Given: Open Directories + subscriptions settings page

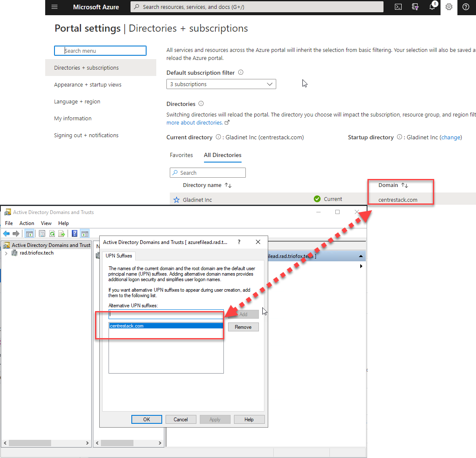Looking at the screenshot, I should pos(101,68).
